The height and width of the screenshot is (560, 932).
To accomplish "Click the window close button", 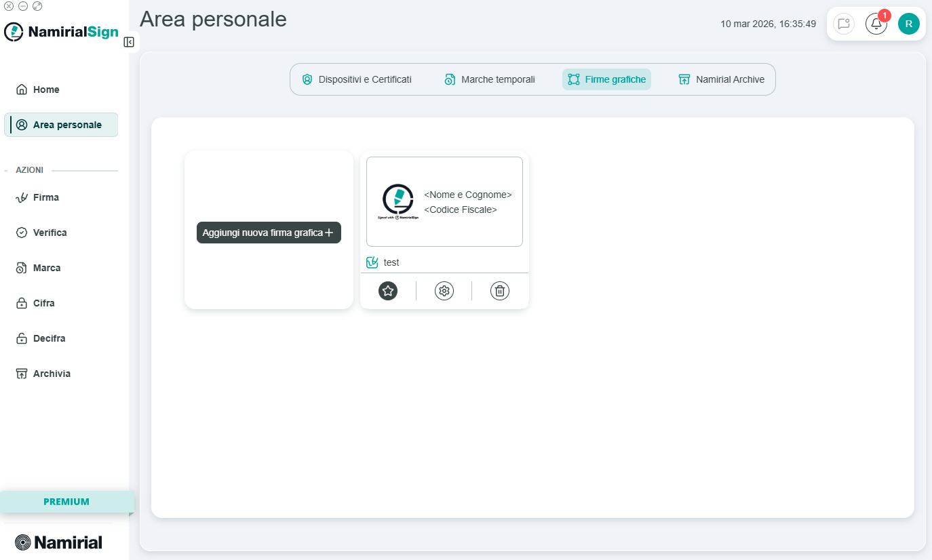I will [x=9, y=6].
